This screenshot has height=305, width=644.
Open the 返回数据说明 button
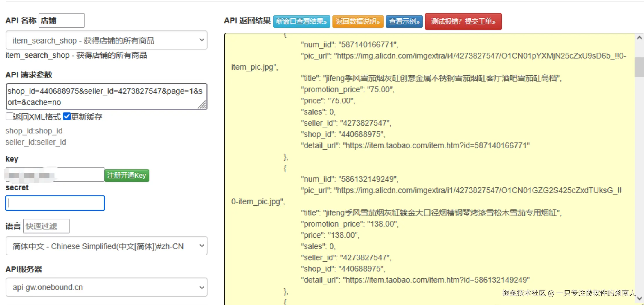(358, 21)
